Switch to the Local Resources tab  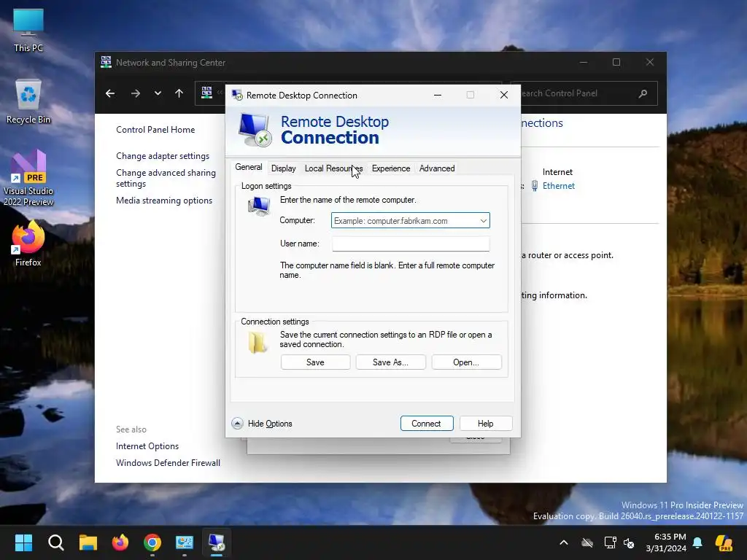pyautogui.click(x=333, y=168)
